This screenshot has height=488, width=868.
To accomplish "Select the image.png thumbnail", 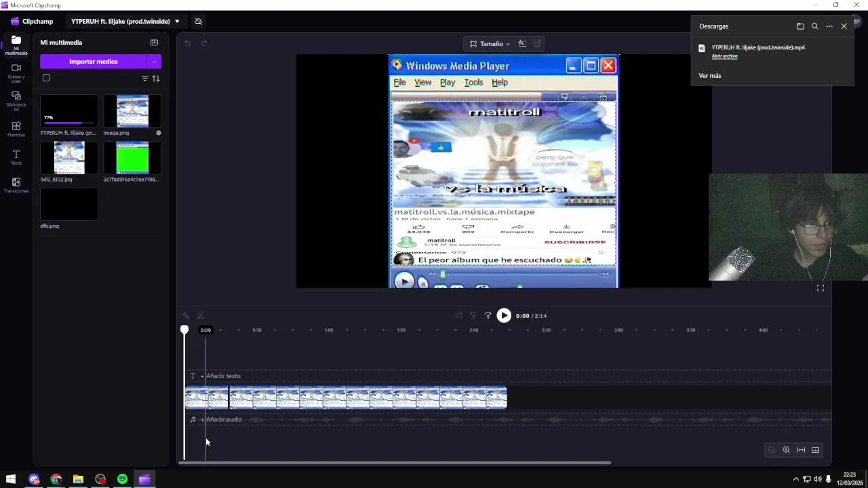I will tap(132, 111).
